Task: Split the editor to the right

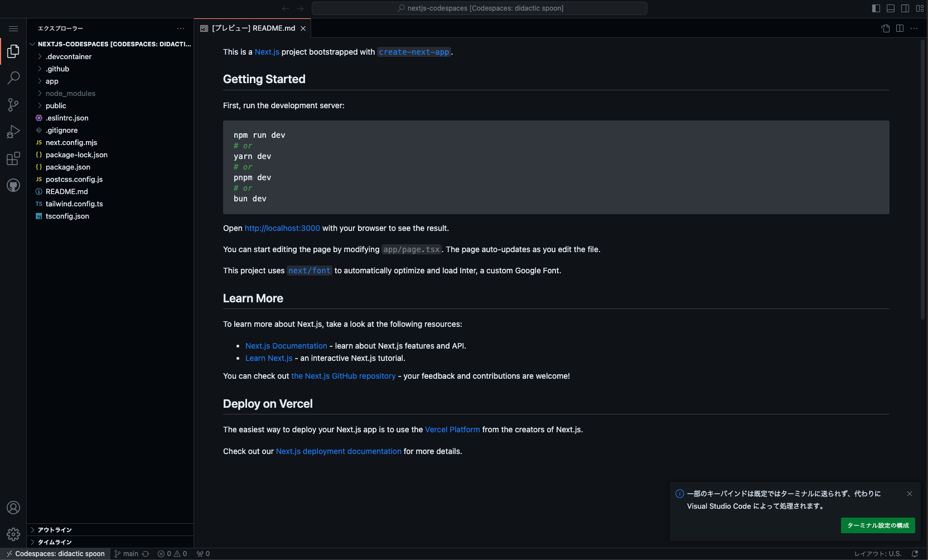Action: tap(900, 28)
